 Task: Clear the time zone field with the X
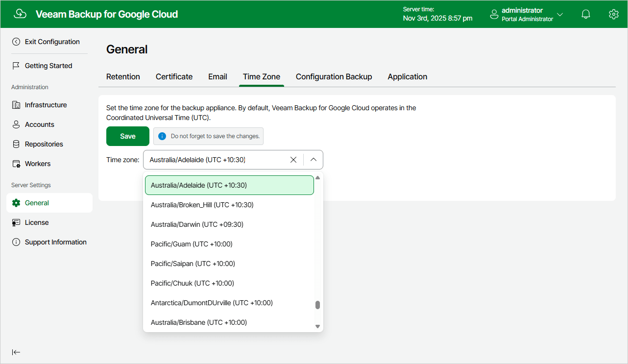pos(293,159)
